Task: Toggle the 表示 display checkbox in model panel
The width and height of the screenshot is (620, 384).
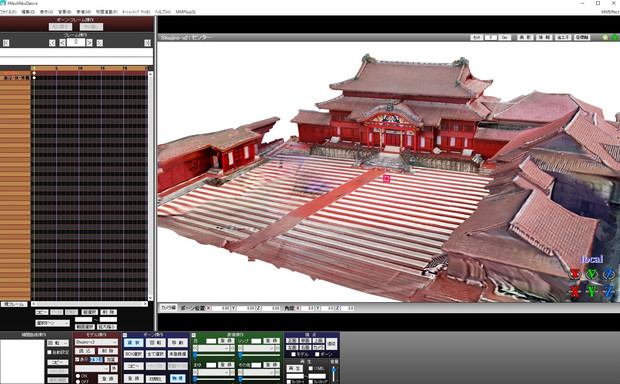Action: pyautogui.click(x=78, y=359)
